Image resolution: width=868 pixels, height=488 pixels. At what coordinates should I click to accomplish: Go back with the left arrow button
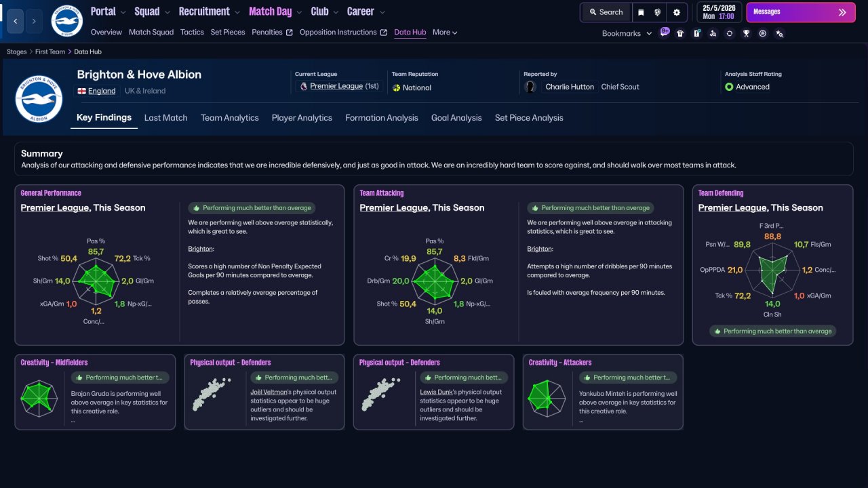[x=16, y=21]
